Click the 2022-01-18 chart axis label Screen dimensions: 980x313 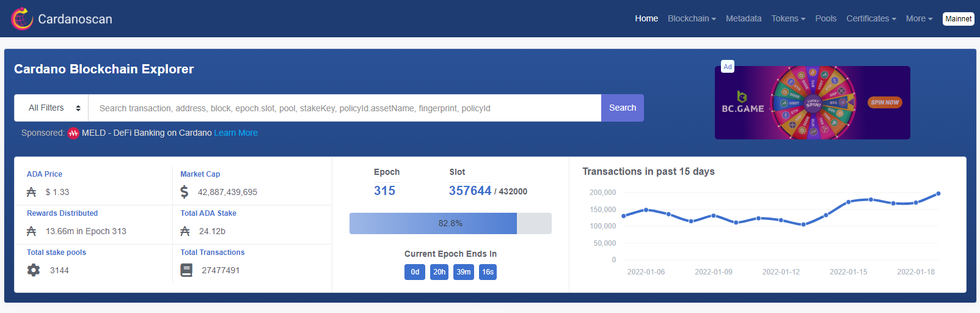916,272
